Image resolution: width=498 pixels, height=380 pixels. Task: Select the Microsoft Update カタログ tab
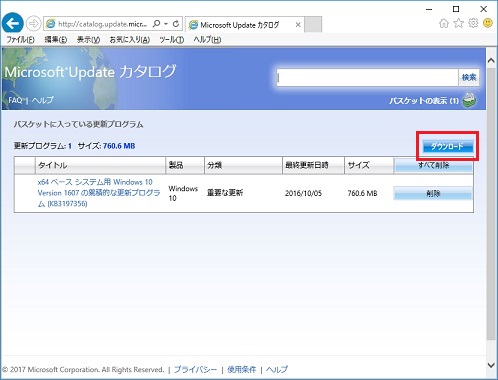pyautogui.click(x=245, y=25)
